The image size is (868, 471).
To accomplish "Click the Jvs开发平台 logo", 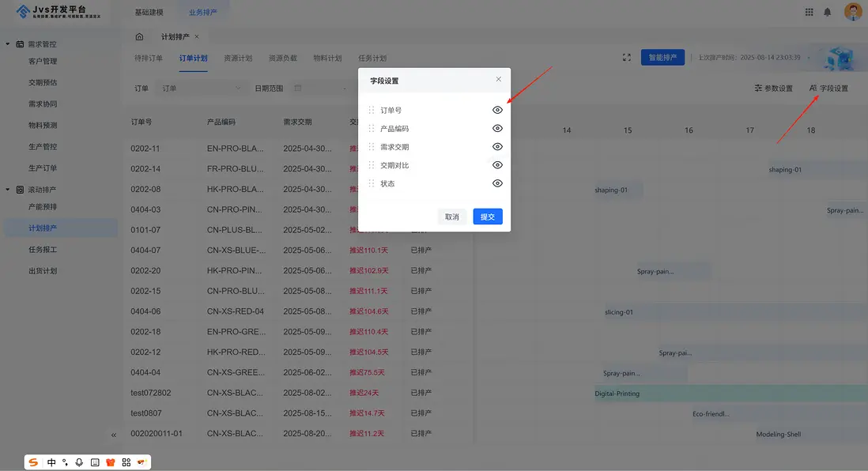I will 58,12.
